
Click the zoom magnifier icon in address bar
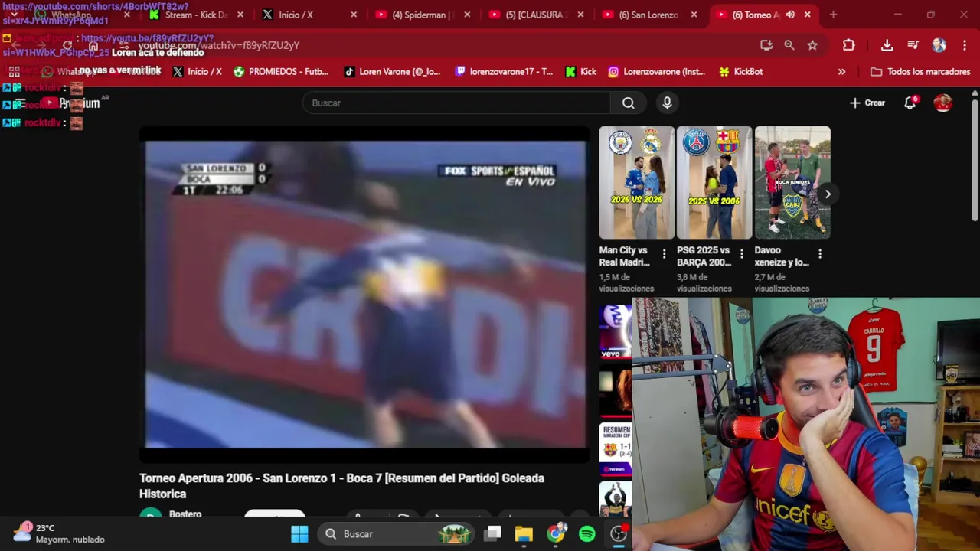[x=789, y=45]
